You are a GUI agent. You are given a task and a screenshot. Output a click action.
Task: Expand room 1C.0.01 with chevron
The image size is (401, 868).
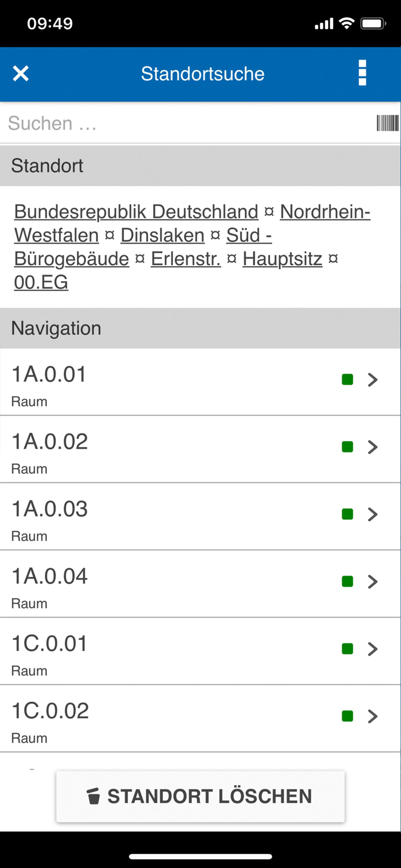coord(373,649)
